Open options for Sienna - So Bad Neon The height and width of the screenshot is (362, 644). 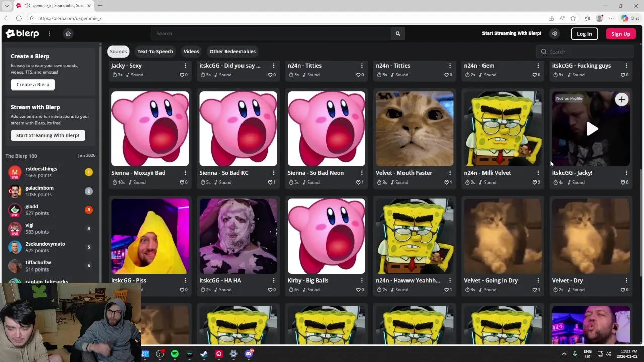(x=362, y=173)
